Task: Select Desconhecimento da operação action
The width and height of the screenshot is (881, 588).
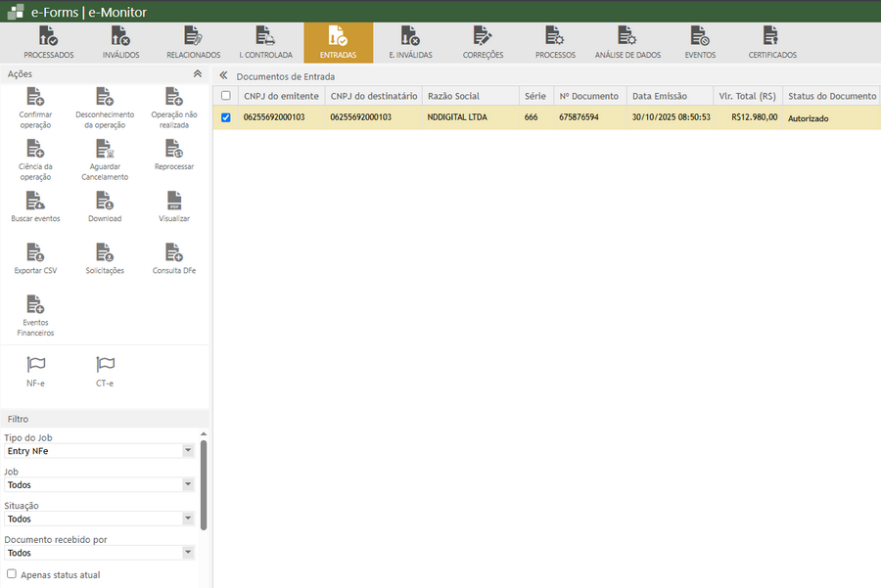Action: click(x=105, y=97)
